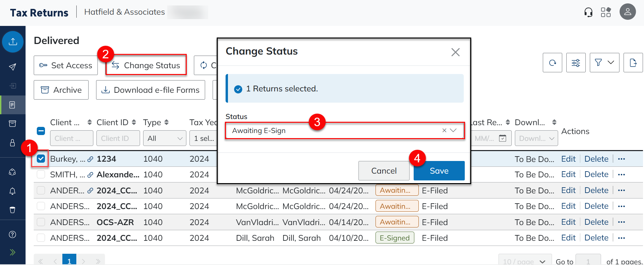Screen dimensions: 644x265
Task: Check the SMITH return checkbox
Action: click(41, 175)
